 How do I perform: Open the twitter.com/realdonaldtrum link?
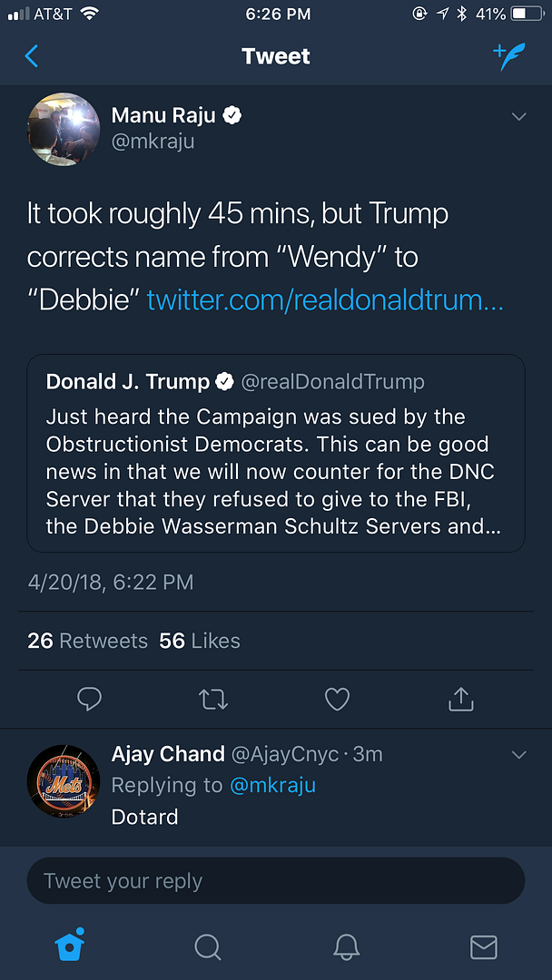tap(324, 300)
